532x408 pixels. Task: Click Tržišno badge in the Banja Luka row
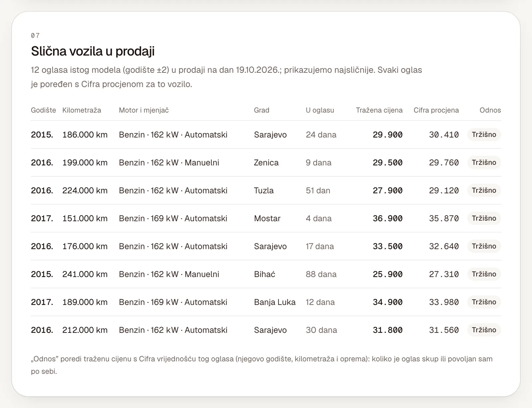click(484, 302)
